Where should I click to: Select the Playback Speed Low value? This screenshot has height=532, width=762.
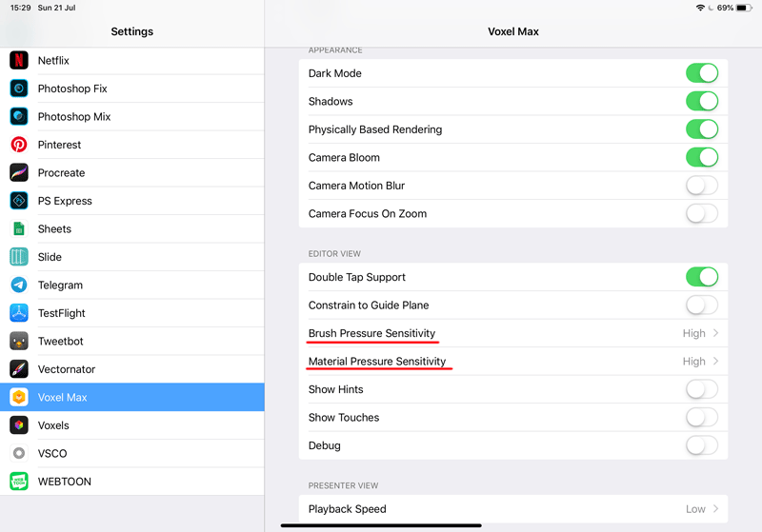pyautogui.click(x=695, y=509)
